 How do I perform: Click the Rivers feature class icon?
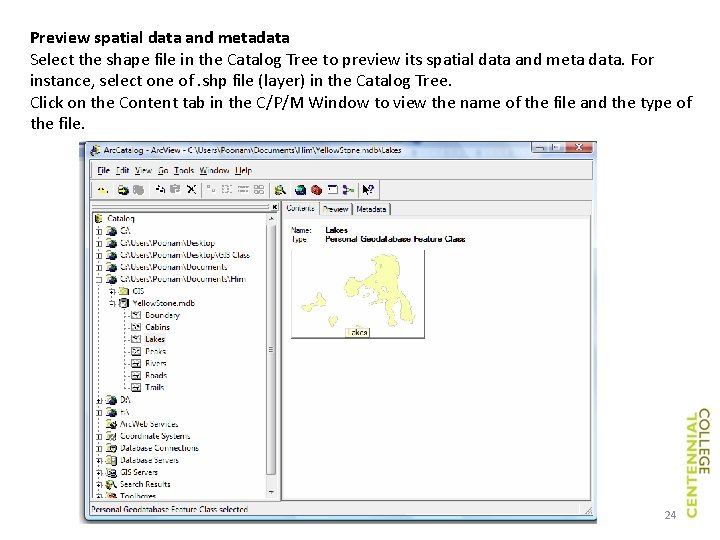(136, 363)
